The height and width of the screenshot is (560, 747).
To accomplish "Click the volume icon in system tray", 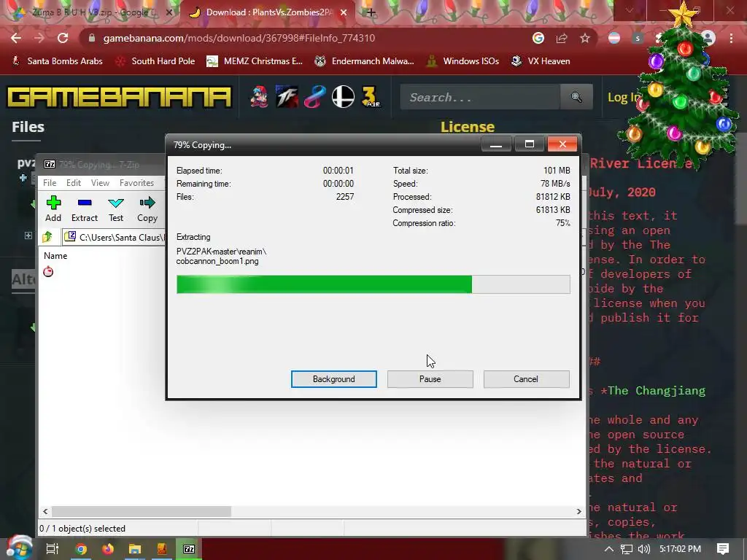I will tap(643, 549).
